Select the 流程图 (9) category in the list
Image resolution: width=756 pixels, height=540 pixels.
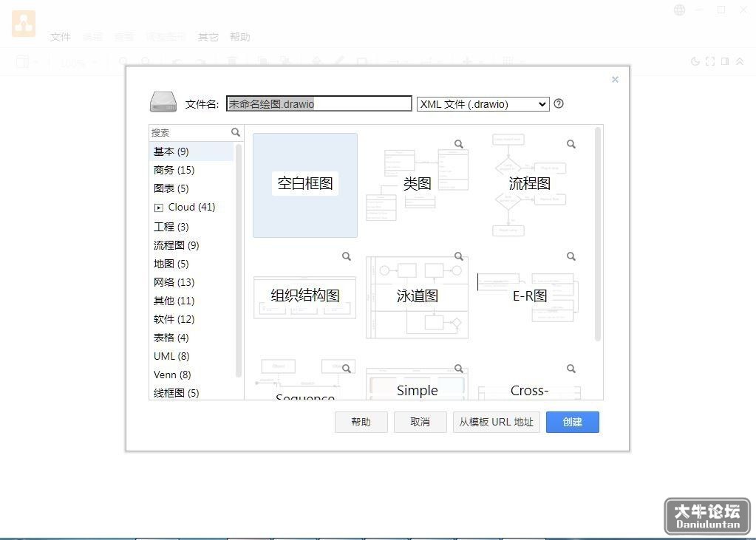[x=192, y=245]
